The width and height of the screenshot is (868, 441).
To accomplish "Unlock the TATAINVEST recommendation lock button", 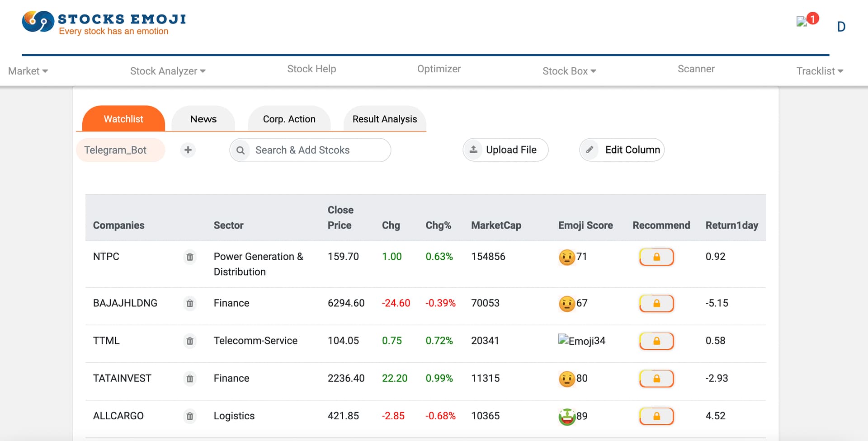I will tap(656, 378).
